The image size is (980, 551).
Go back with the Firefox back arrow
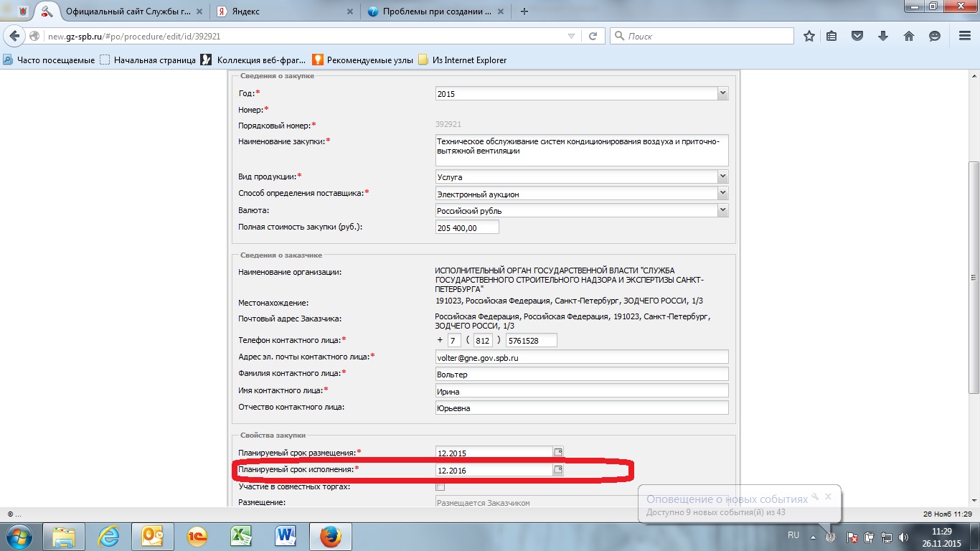pos(14,36)
